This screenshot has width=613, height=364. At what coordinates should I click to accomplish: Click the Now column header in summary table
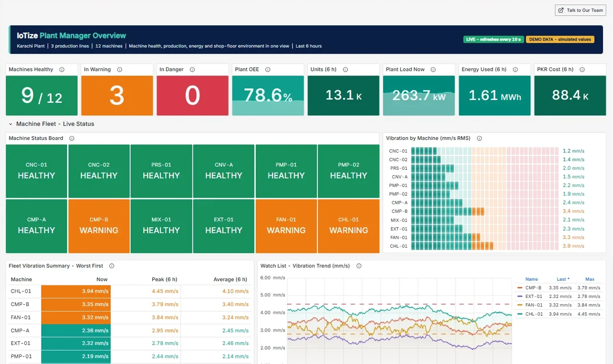[102, 279]
